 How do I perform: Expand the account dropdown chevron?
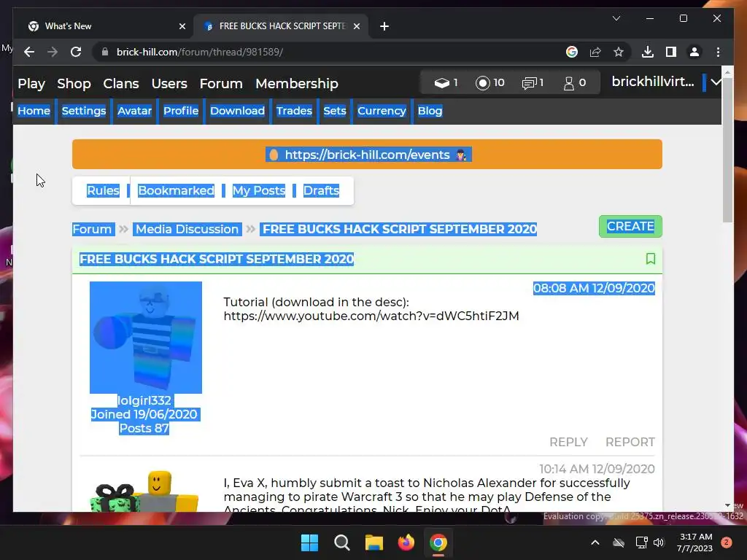(x=716, y=82)
